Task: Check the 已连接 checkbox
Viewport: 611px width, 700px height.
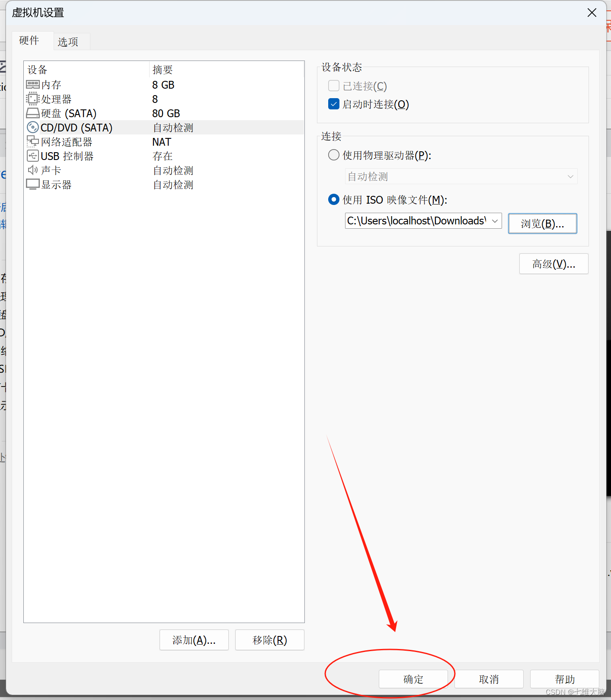Action: pyautogui.click(x=334, y=86)
